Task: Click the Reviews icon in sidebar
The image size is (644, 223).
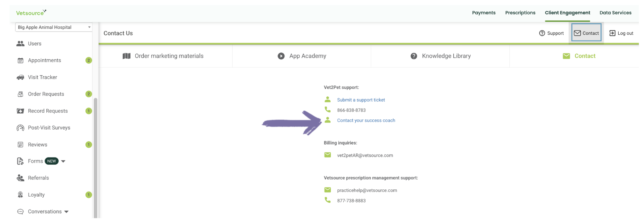Action: pyautogui.click(x=20, y=144)
